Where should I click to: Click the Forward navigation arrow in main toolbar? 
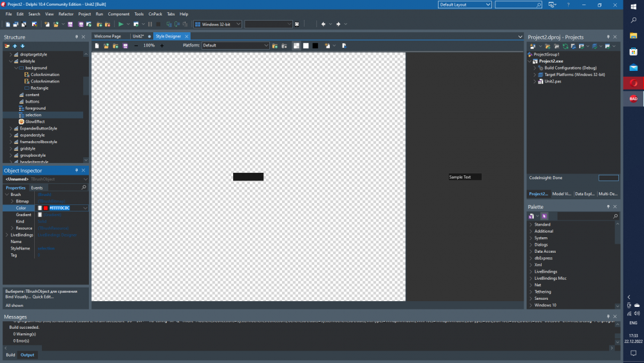[x=339, y=25]
